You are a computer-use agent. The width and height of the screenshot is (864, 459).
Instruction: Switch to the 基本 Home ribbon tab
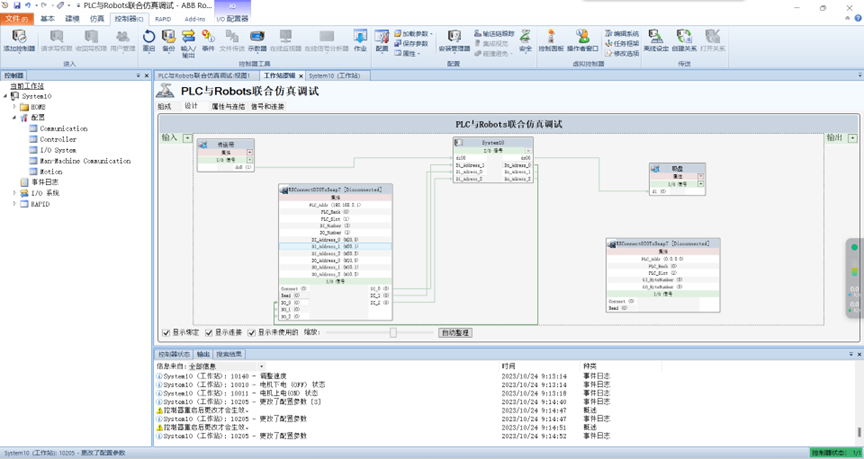click(47, 19)
